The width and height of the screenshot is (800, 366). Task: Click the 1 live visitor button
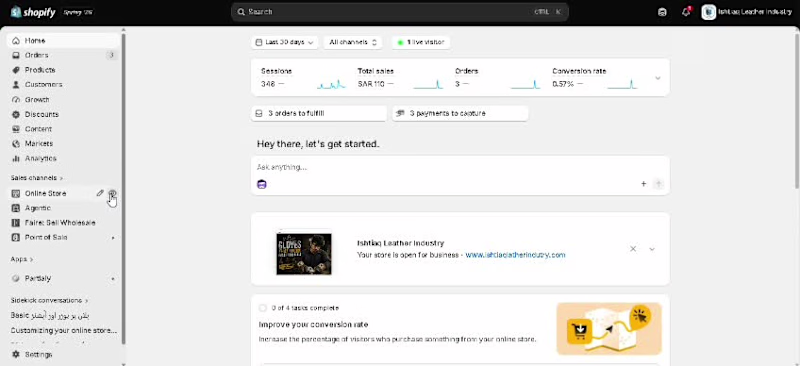[x=421, y=42]
